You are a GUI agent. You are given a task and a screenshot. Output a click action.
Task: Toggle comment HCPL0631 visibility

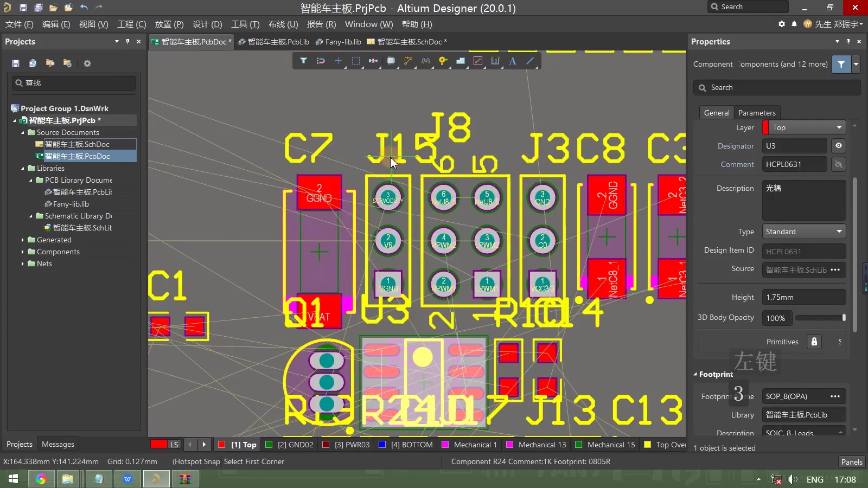tap(839, 164)
